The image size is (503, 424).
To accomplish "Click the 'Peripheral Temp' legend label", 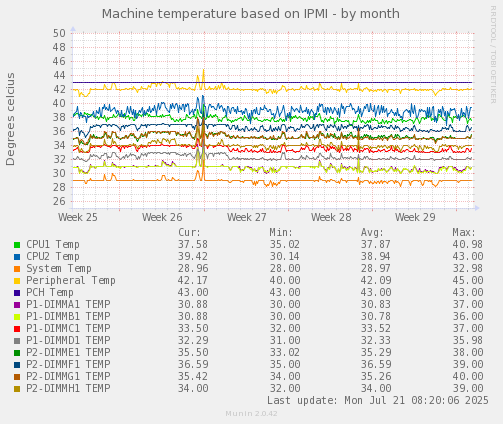I will click(x=71, y=281).
